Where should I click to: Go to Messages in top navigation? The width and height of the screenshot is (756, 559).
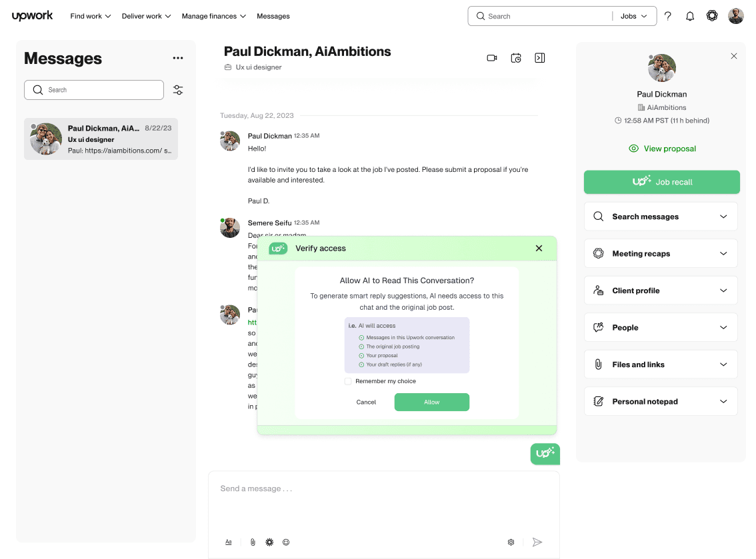click(x=273, y=16)
